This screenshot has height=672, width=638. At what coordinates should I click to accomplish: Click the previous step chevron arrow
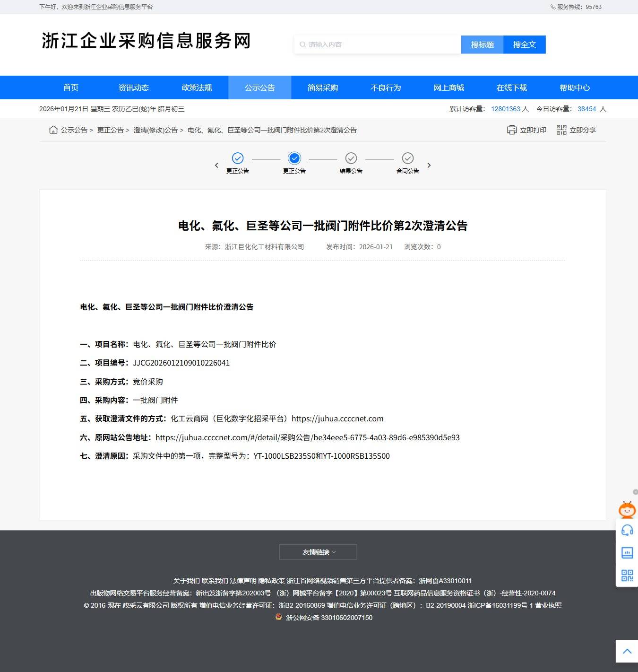click(216, 165)
